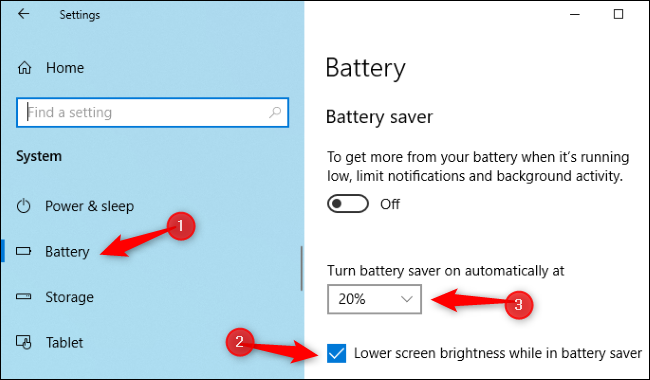
Task: Minimize the Settings window
Action: 575,14
